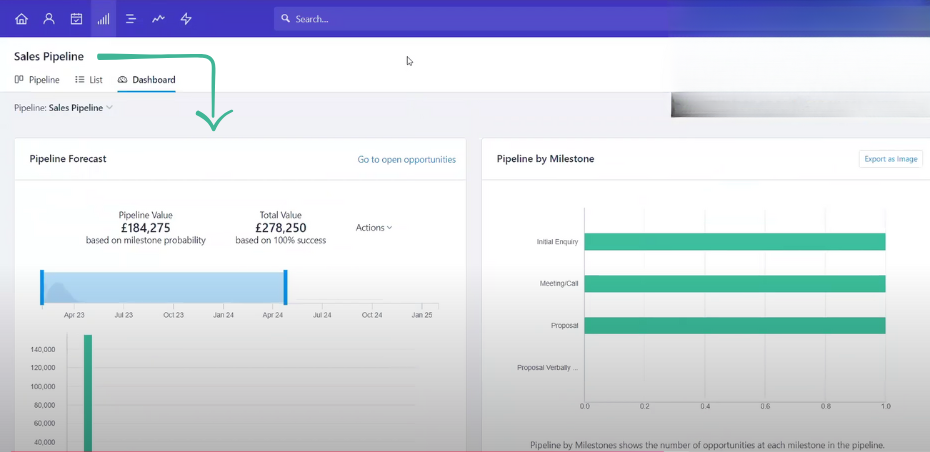Screen dimensions: 930x452
Task: Open the lightning bolt activity icon
Action: click(186, 18)
